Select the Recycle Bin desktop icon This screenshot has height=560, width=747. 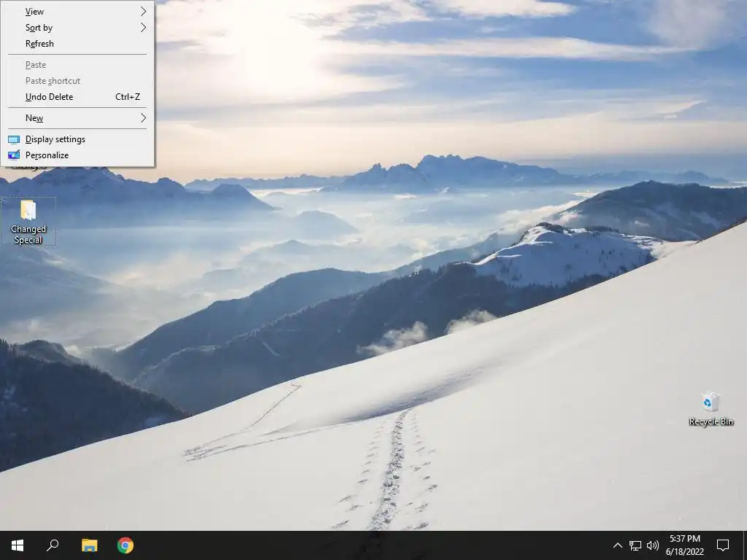711,408
